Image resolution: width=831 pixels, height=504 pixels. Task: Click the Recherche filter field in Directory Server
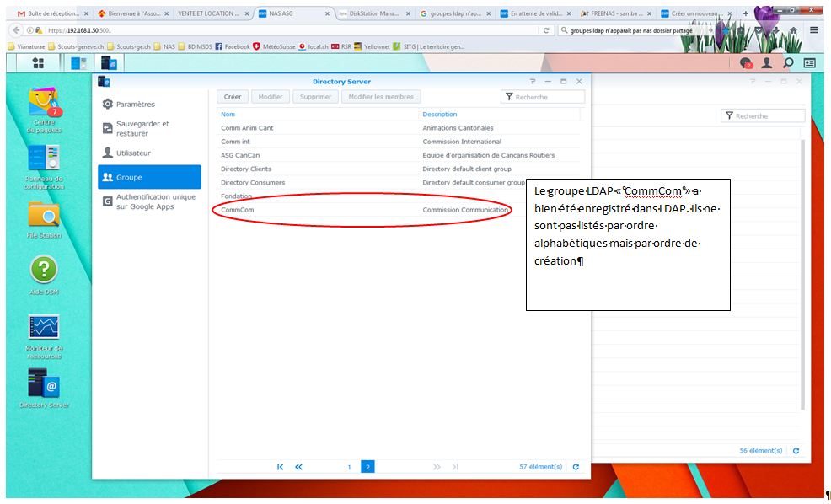point(548,97)
